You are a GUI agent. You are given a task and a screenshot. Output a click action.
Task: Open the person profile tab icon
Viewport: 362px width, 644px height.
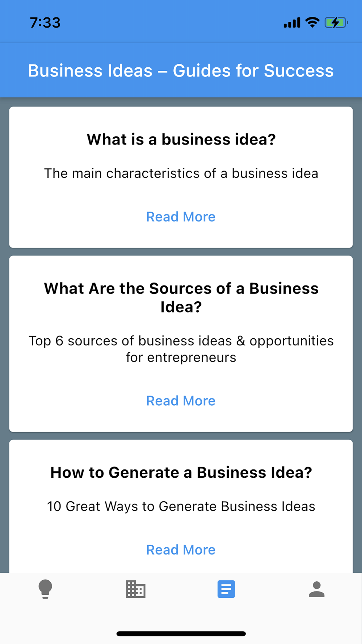(317, 589)
